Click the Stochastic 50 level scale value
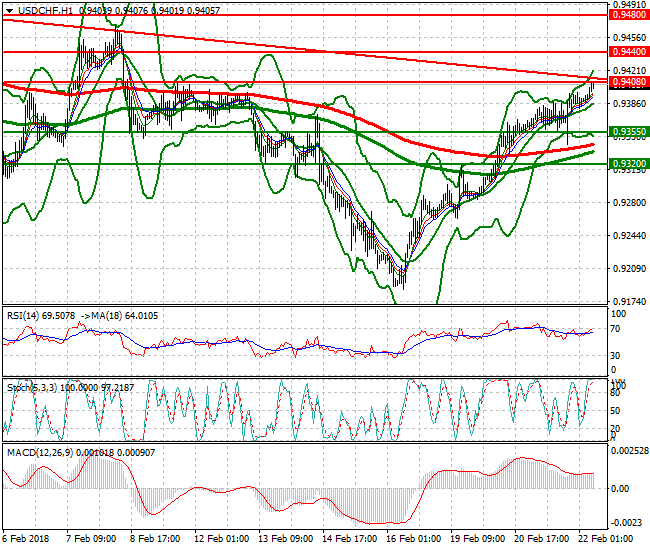This screenshot has height=550, width=650. pos(616,410)
